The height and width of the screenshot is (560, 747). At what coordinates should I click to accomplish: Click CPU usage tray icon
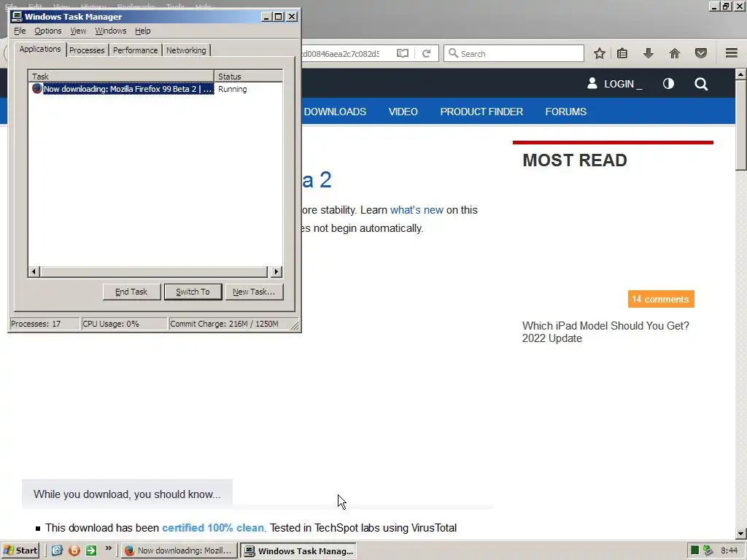(x=694, y=551)
